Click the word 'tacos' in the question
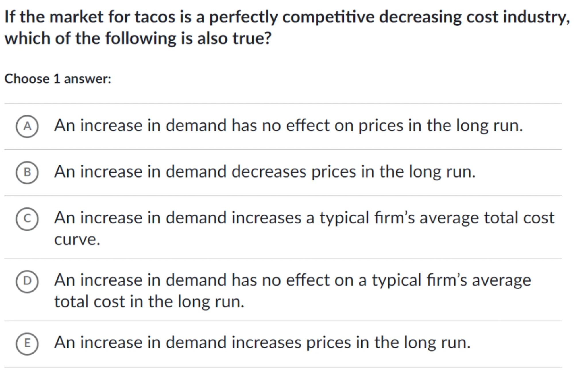 point(155,17)
